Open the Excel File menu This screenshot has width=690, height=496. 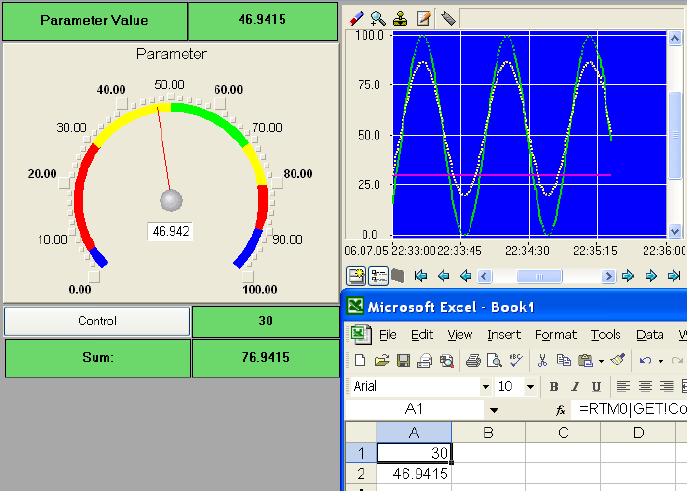pyautogui.click(x=387, y=335)
